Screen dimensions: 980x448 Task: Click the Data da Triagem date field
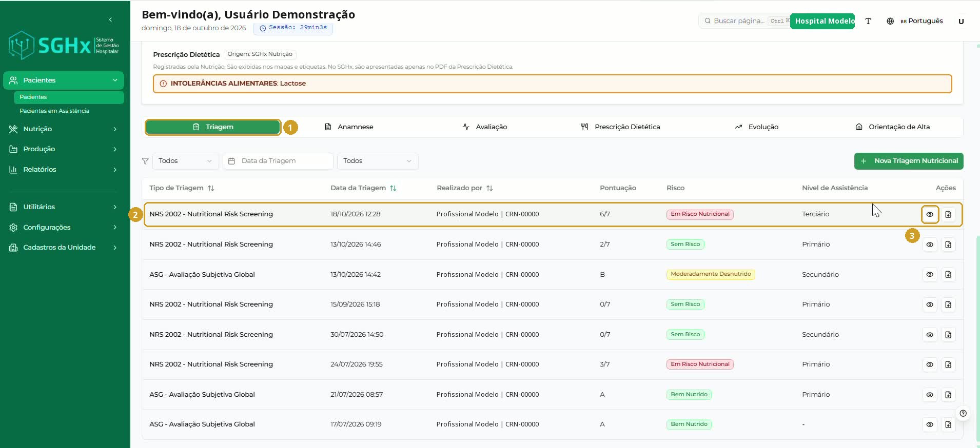[278, 161]
